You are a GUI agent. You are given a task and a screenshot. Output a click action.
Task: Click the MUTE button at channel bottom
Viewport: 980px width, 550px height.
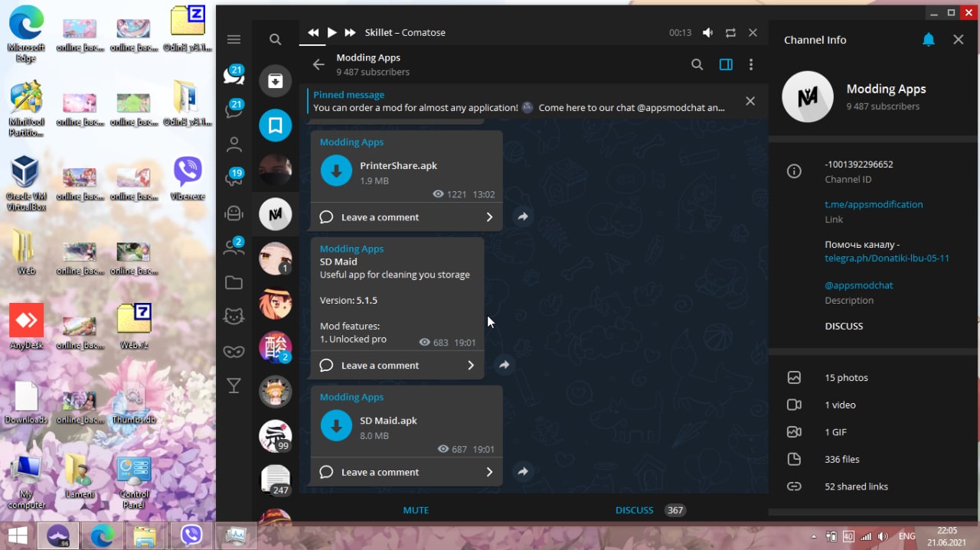pos(416,510)
